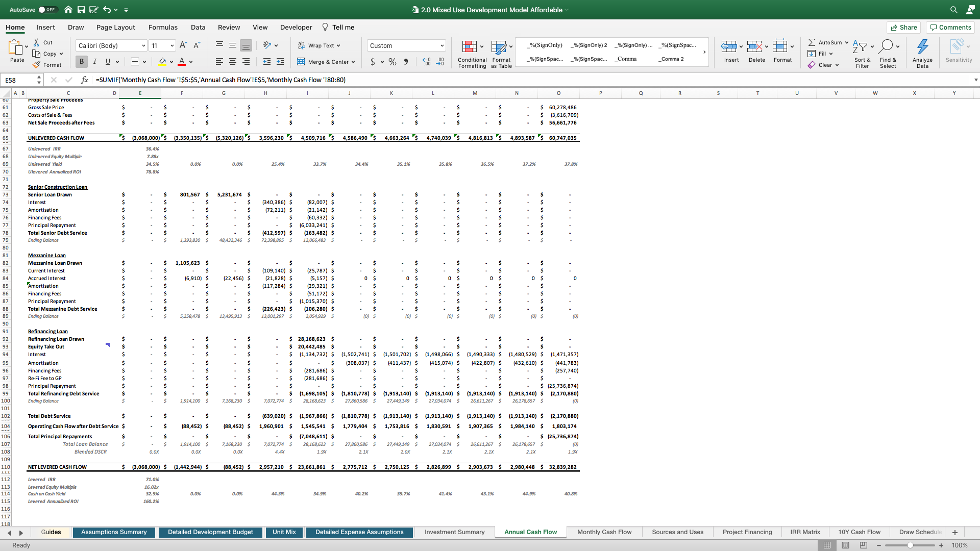
Task: Click Wrap Text button
Action: (319, 45)
